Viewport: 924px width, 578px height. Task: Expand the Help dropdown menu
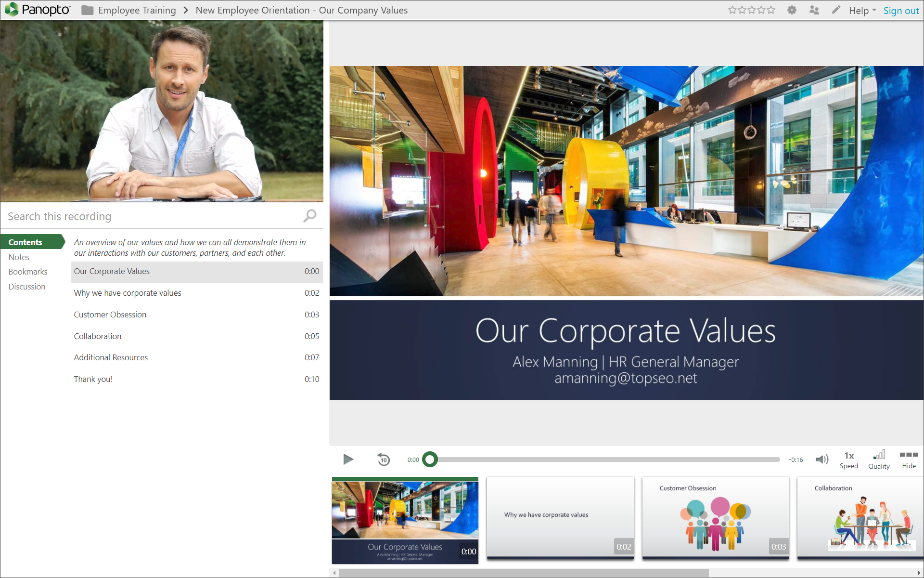(862, 10)
